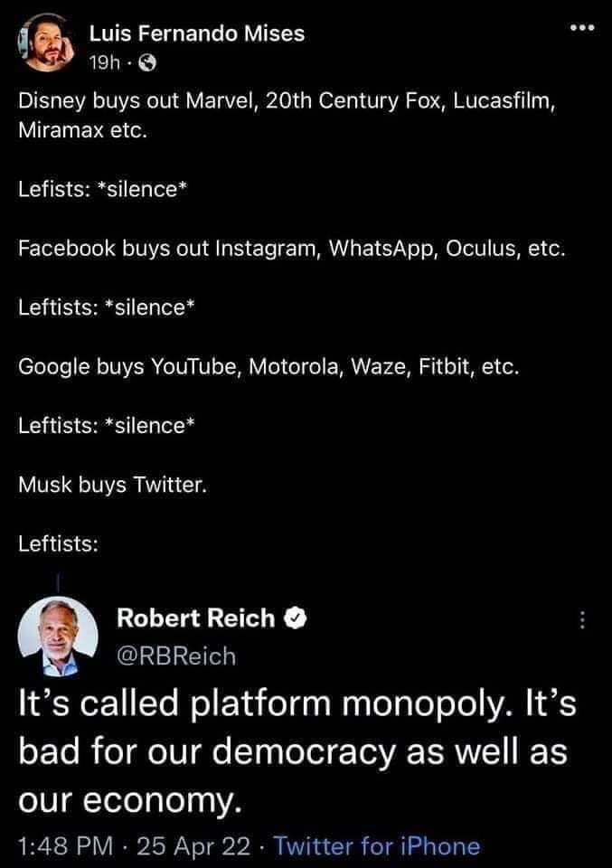Click the verified badge beside Robert Reich
This screenshot has width=612, height=868.
(295, 618)
